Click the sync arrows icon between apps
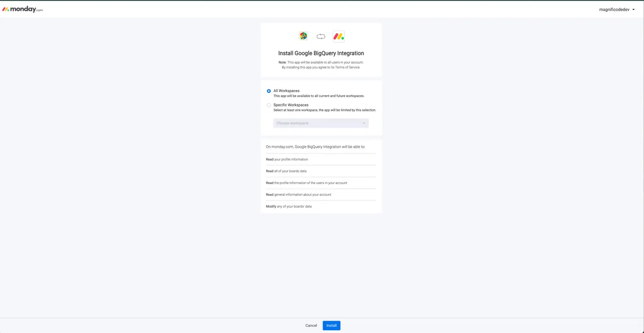This screenshot has width=644, height=333. click(x=321, y=36)
